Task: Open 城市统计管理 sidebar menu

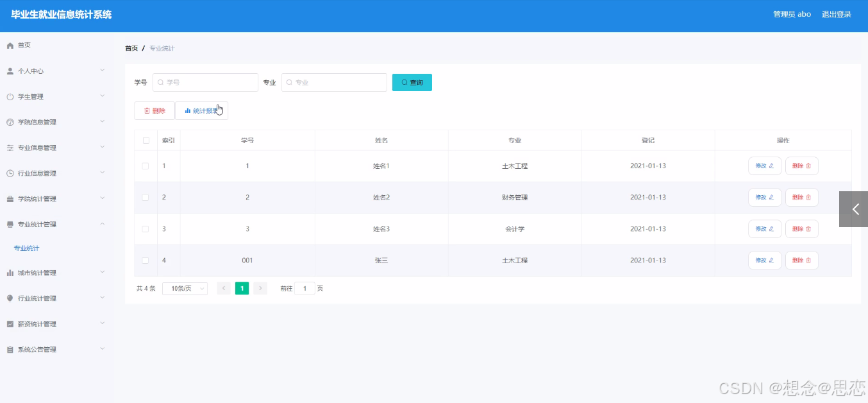Action: tap(37, 273)
